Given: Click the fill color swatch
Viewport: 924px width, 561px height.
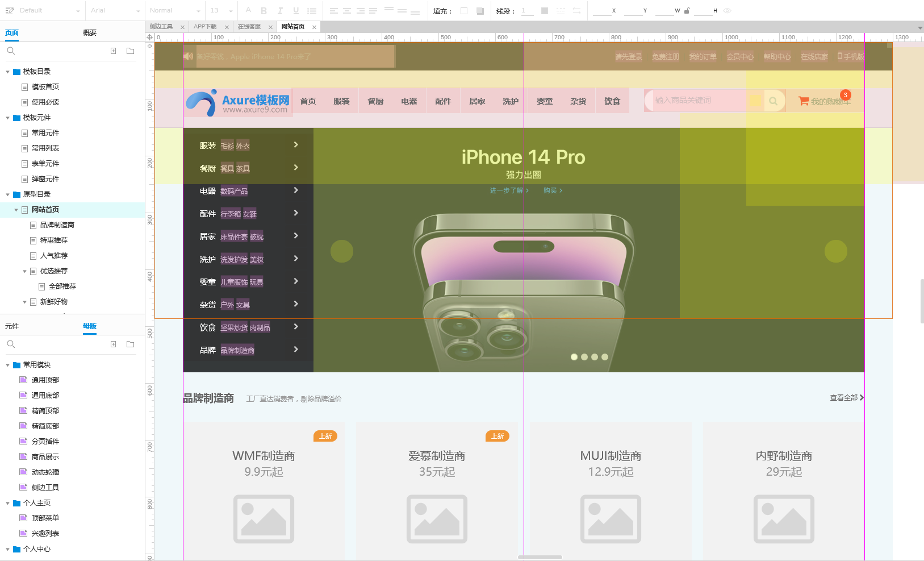Looking at the screenshot, I should [x=464, y=11].
